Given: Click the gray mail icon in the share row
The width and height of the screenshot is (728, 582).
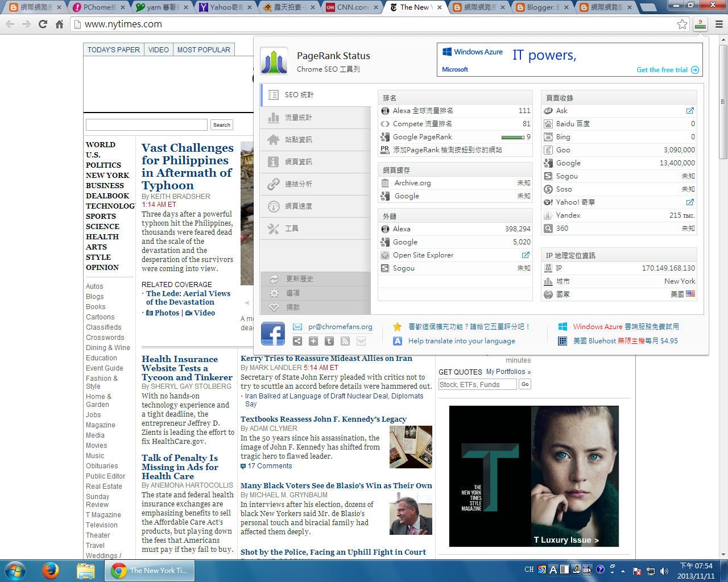Looking at the screenshot, I should (x=361, y=341).
